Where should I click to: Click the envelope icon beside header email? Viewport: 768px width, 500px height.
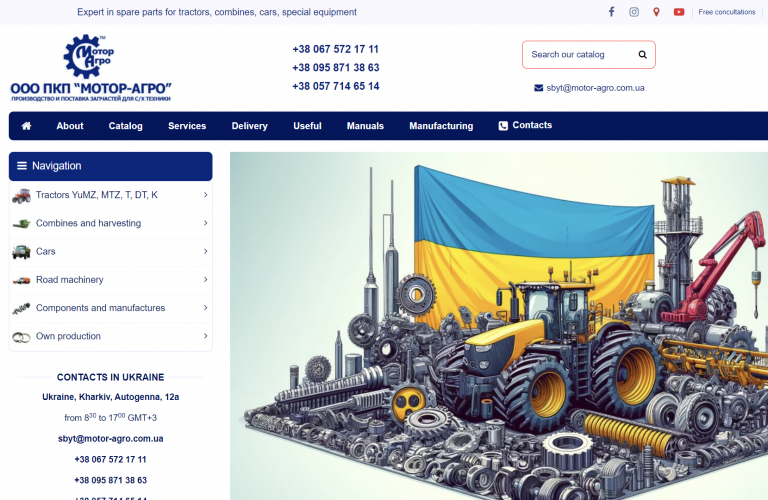coord(538,88)
